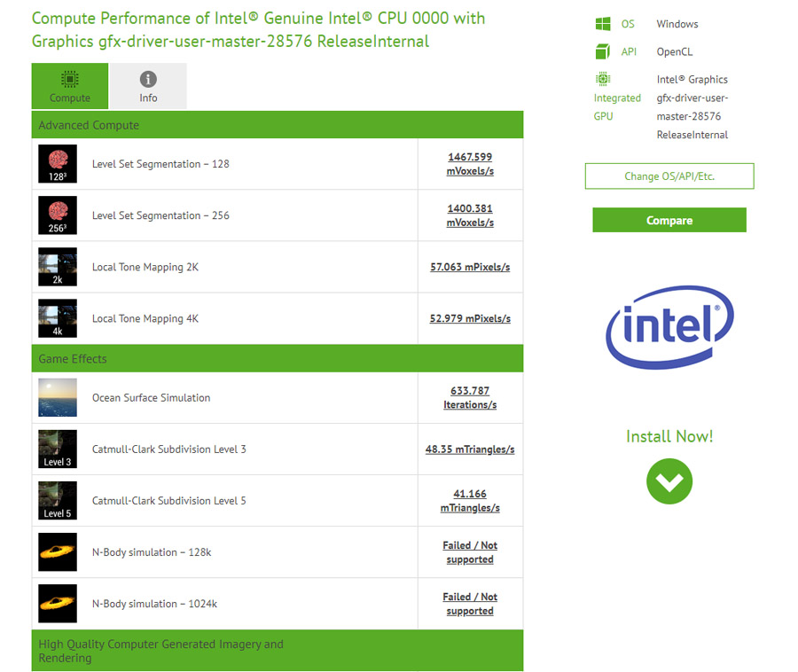Open the Info tab
This screenshot has width=798, height=672.
[x=148, y=86]
